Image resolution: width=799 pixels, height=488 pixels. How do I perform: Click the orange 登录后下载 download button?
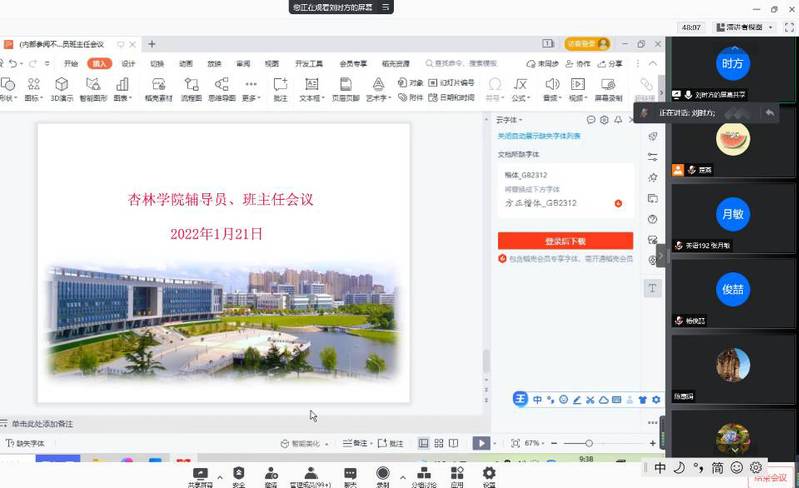coord(565,241)
